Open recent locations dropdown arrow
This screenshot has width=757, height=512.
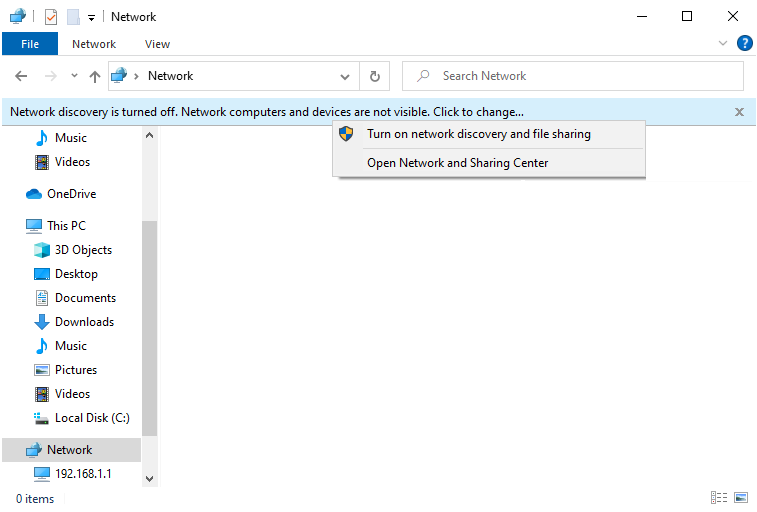tap(74, 76)
